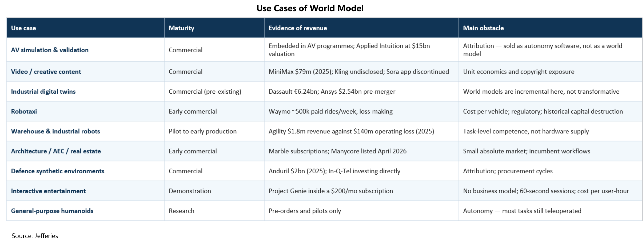The height and width of the screenshot is (240, 644).
Task: Click the Anduril $2bn (2025) cell
Action: click(335, 171)
